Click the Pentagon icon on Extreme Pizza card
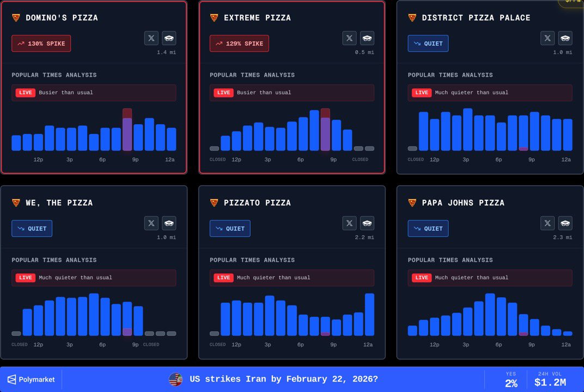The width and height of the screenshot is (584, 392). 367,38
